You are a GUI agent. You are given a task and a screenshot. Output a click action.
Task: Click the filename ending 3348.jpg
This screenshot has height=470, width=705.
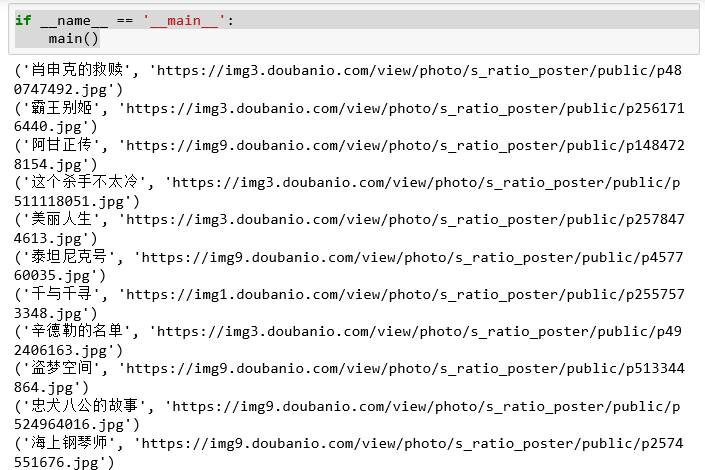click(x=48, y=313)
